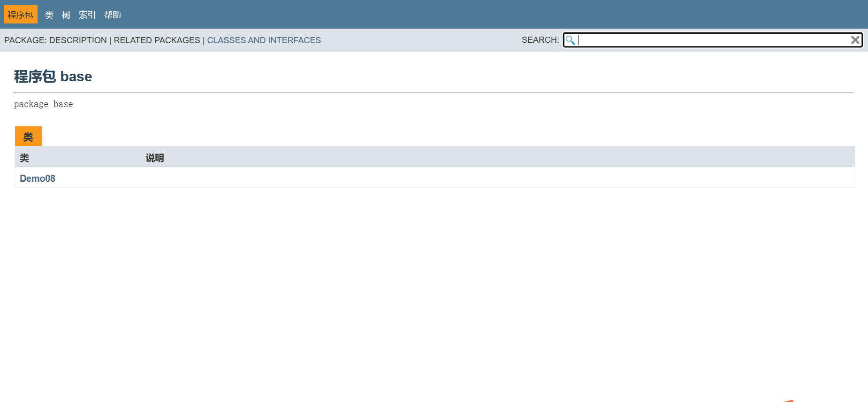Open the 树 navigation item

pyautogui.click(x=66, y=15)
